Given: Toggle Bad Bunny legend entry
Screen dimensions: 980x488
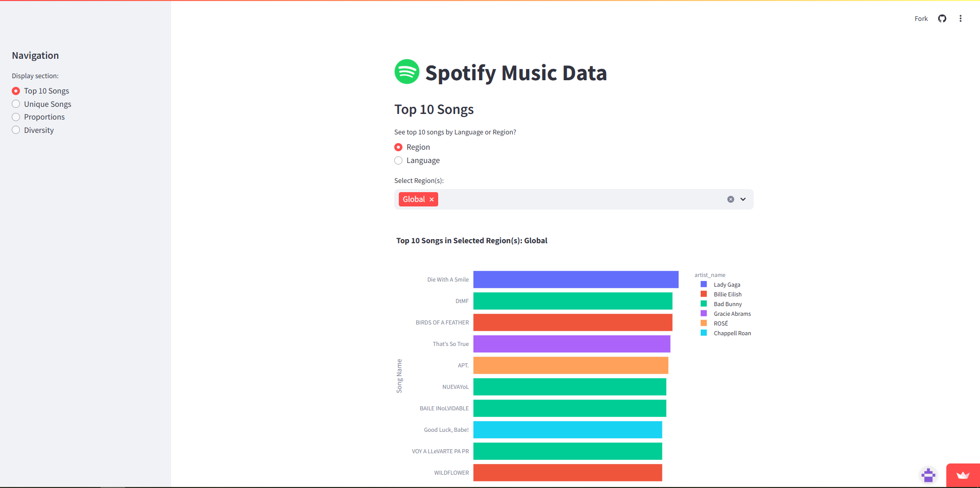Looking at the screenshot, I should [x=727, y=304].
